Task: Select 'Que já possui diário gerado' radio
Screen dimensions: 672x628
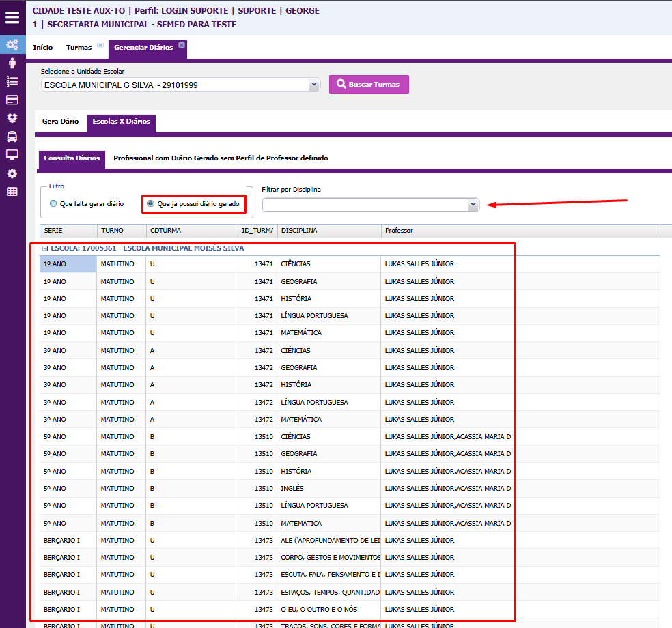Action: click(150, 203)
